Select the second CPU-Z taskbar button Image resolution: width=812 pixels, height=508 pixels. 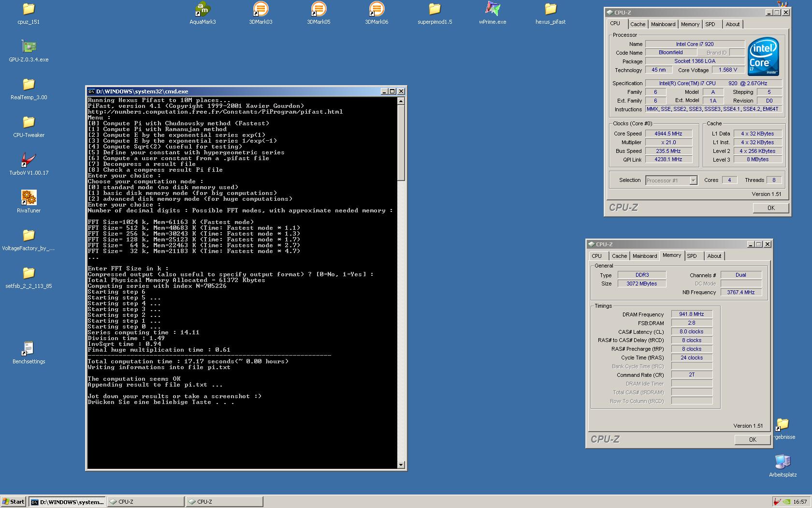[x=225, y=502]
